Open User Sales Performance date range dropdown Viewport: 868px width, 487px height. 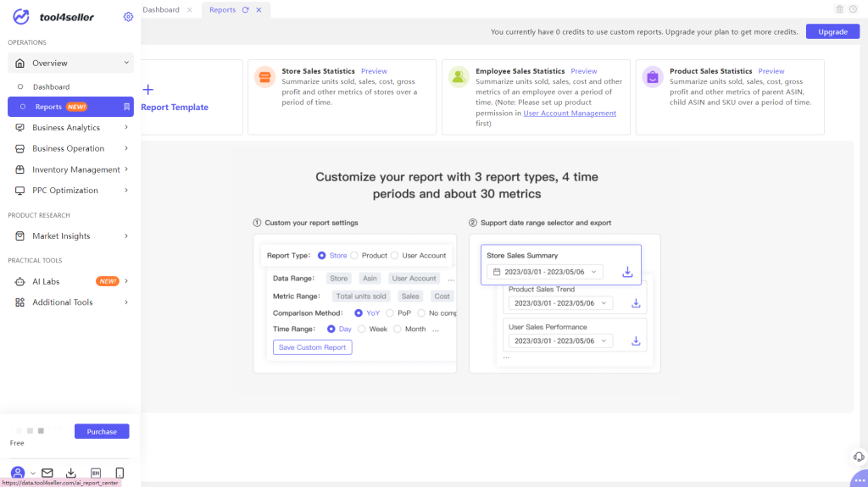coord(561,340)
